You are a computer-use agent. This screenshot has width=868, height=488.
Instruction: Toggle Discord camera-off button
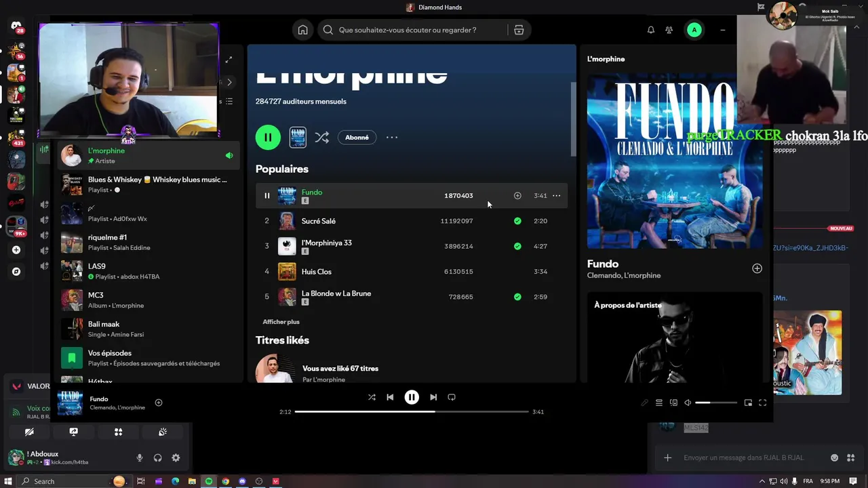tap(29, 432)
